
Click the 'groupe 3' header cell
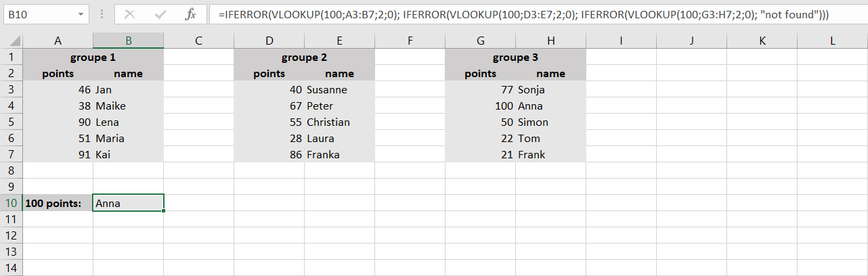[x=515, y=57]
